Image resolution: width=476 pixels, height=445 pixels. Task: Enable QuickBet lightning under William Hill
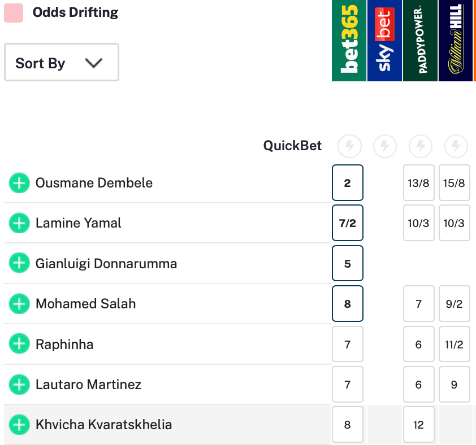coord(456,146)
